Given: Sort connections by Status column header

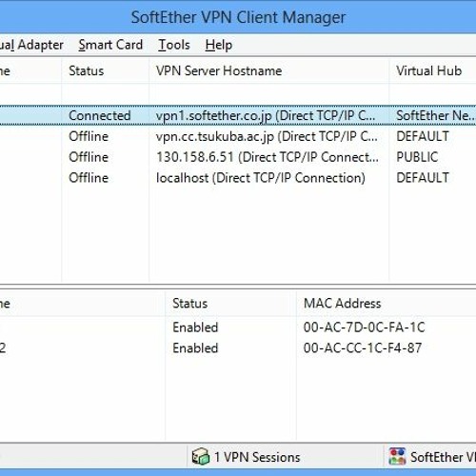Looking at the screenshot, I should pos(105,70).
